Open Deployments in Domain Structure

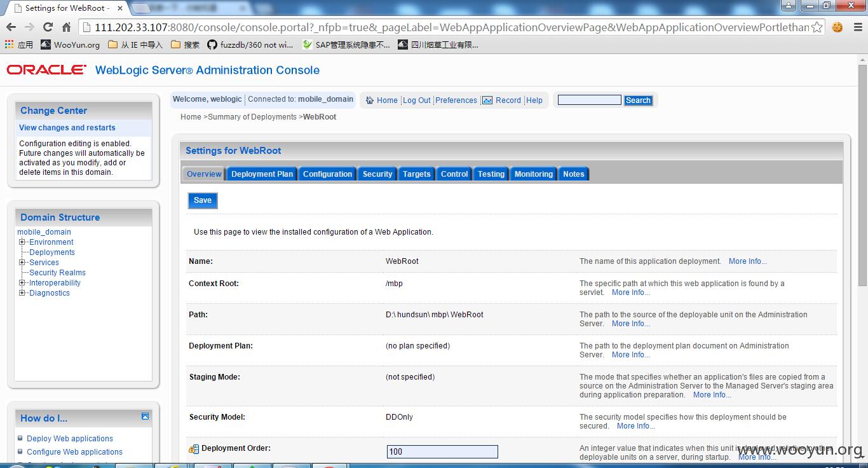(52, 252)
